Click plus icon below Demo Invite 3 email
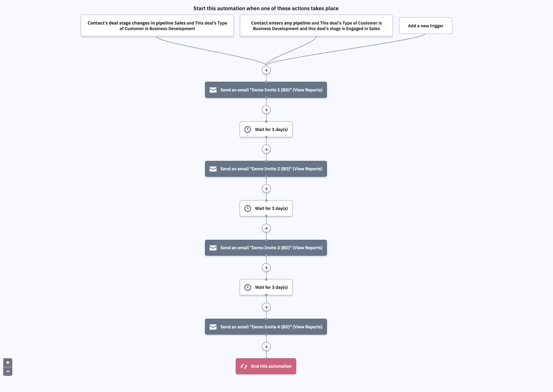 coord(266,268)
